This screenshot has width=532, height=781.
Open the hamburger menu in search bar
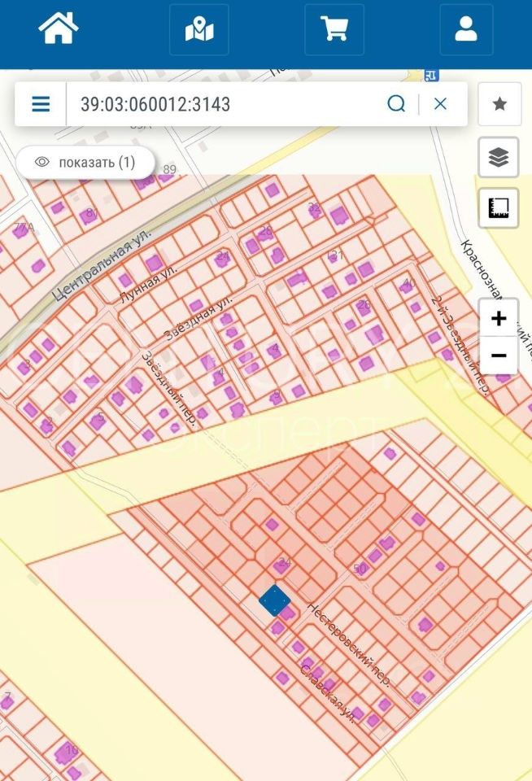[x=41, y=104]
